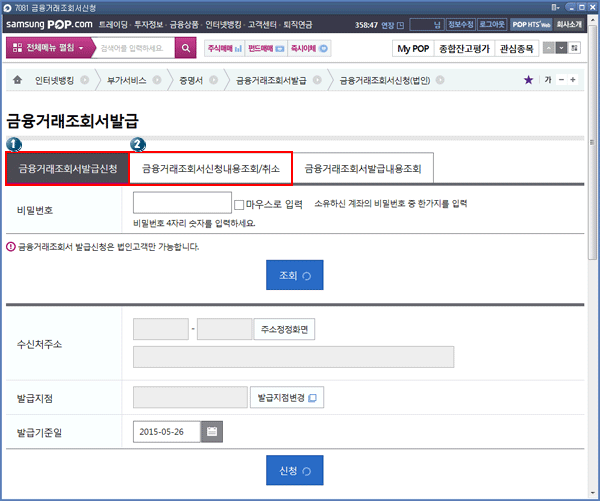Click the gray up-arrow button near 관심종목
The height and width of the screenshot is (501, 600).
[x=549, y=48]
